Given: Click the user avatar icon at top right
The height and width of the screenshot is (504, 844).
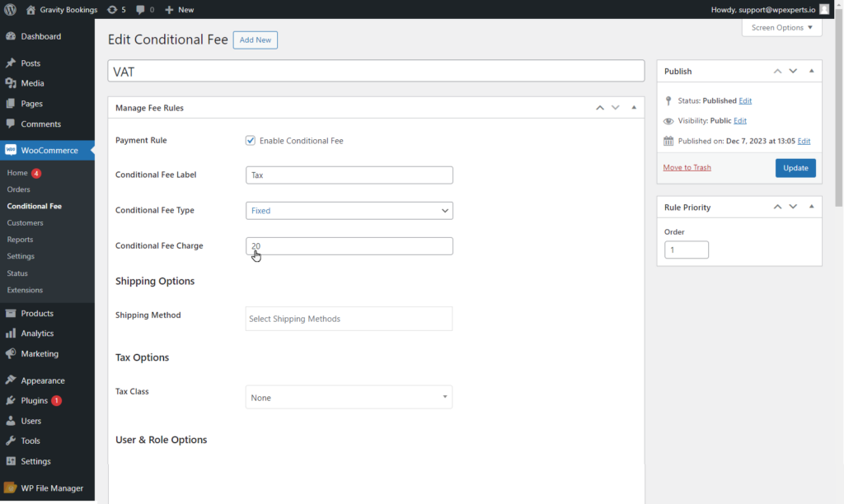Looking at the screenshot, I should coord(824,9).
